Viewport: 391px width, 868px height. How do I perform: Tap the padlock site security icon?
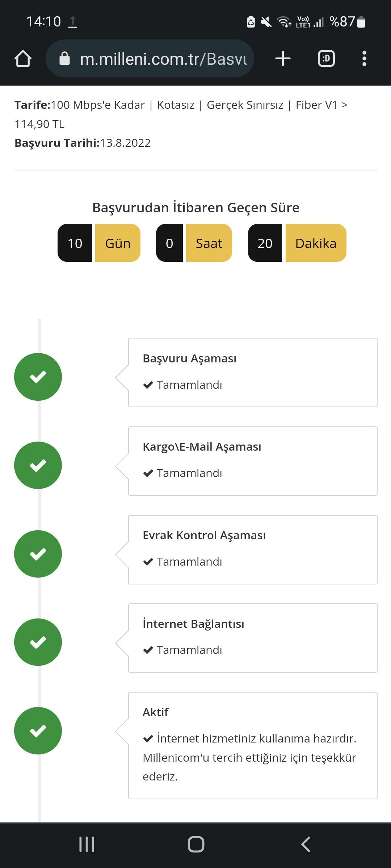[x=64, y=58]
